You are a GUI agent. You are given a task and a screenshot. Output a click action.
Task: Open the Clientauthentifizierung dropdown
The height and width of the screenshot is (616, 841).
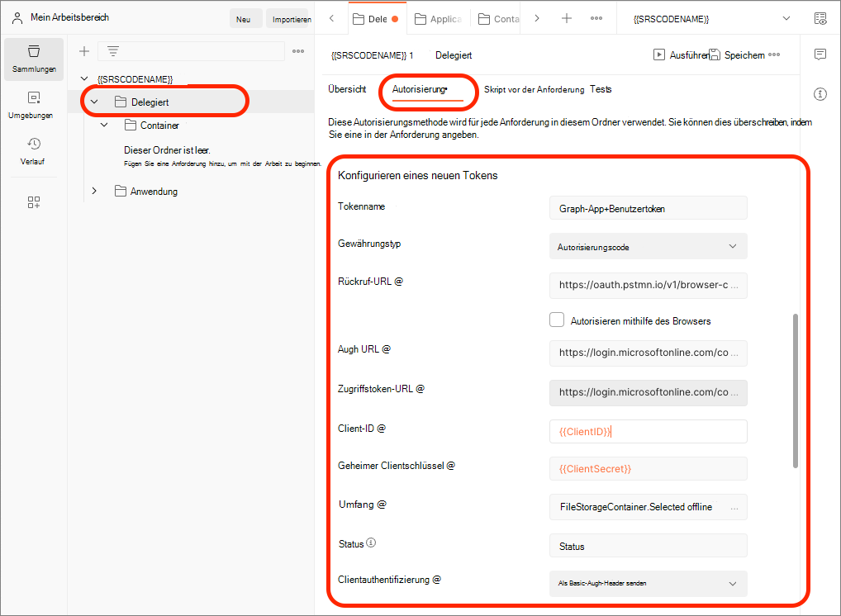coord(648,584)
